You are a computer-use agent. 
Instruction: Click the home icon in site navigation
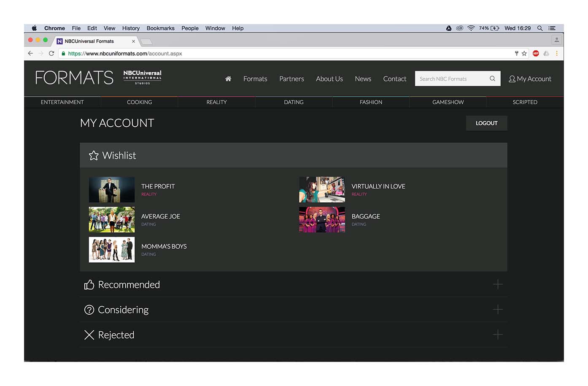pyautogui.click(x=228, y=79)
